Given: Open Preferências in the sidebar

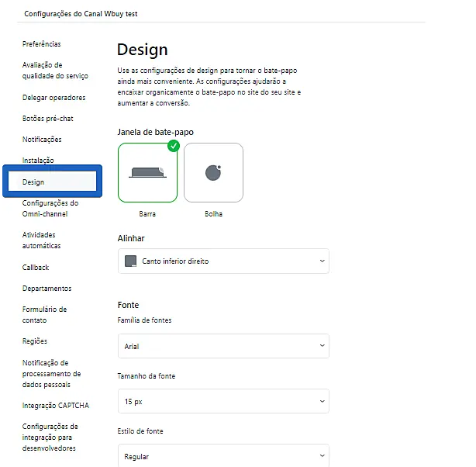Looking at the screenshot, I should click(x=42, y=44).
